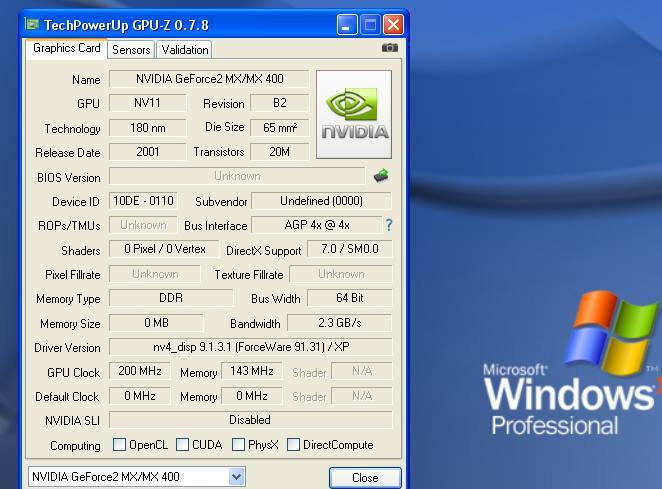Minimize the GPU-Z window
Image resolution: width=662 pixels, height=489 pixels.
coord(347,25)
